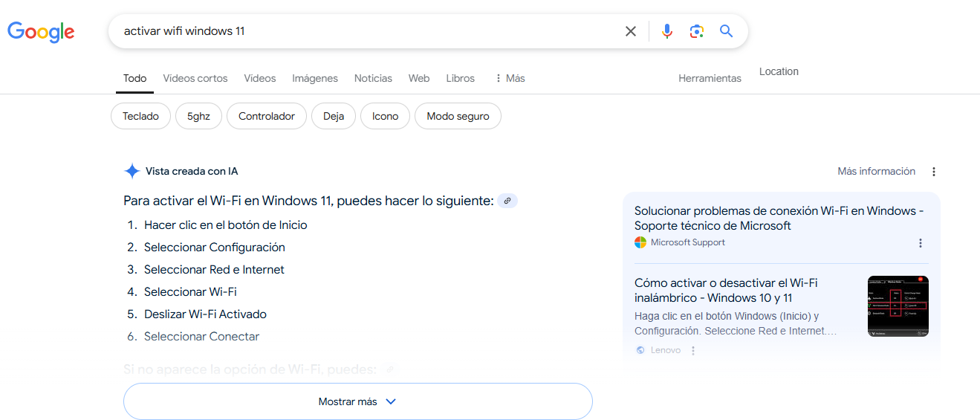Click the Lenovo result thumbnail image
The height and width of the screenshot is (420, 980).
click(x=898, y=306)
